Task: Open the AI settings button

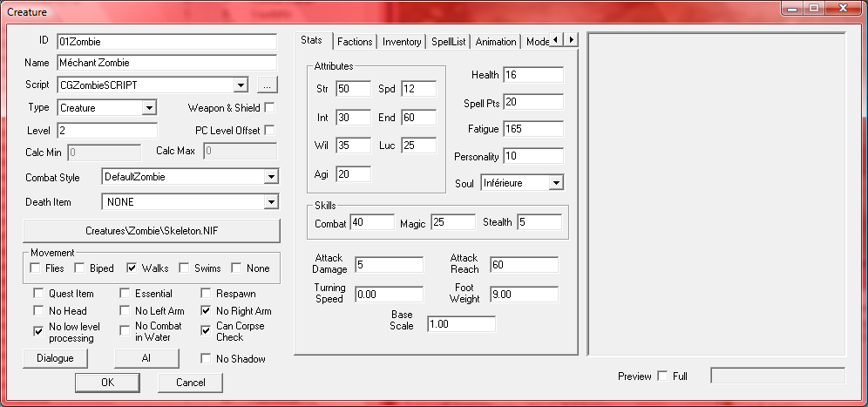Action: pyautogui.click(x=146, y=358)
